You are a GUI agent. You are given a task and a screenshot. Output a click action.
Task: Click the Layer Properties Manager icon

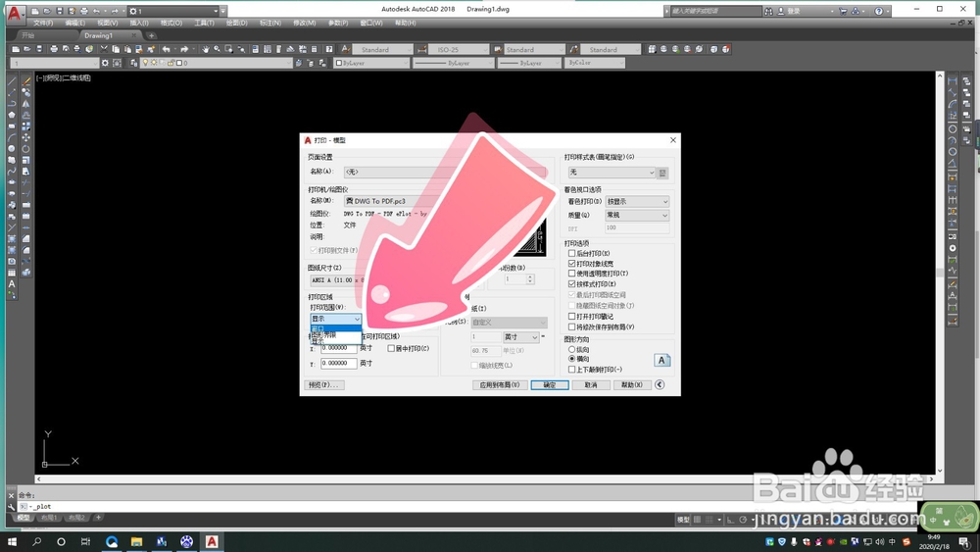[x=133, y=63]
